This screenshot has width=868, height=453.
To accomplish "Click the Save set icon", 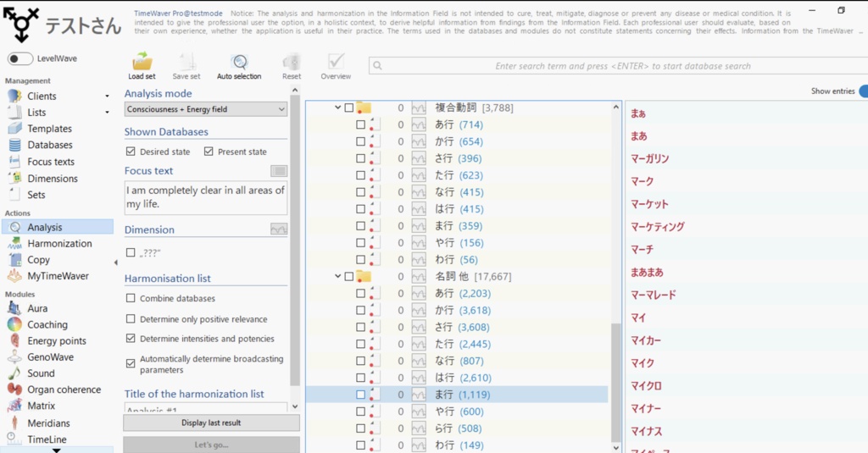I will pyautogui.click(x=186, y=61).
